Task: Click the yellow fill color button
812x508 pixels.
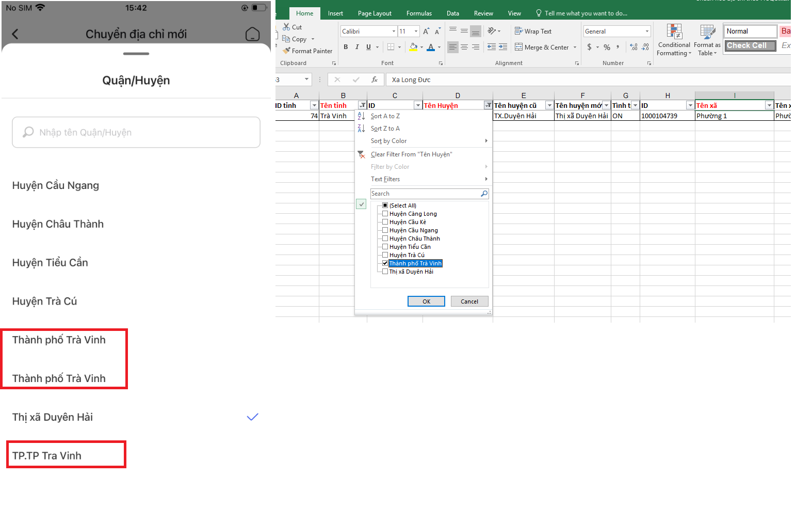Action: (413, 47)
